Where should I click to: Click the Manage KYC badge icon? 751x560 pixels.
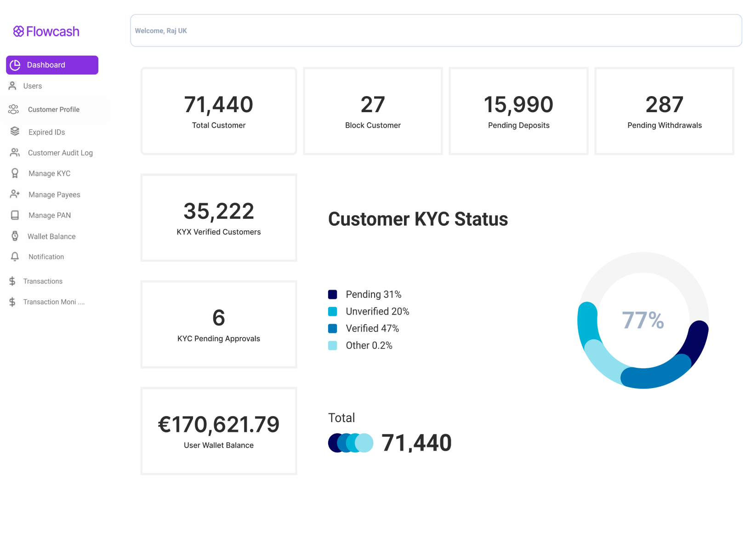tap(15, 173)
